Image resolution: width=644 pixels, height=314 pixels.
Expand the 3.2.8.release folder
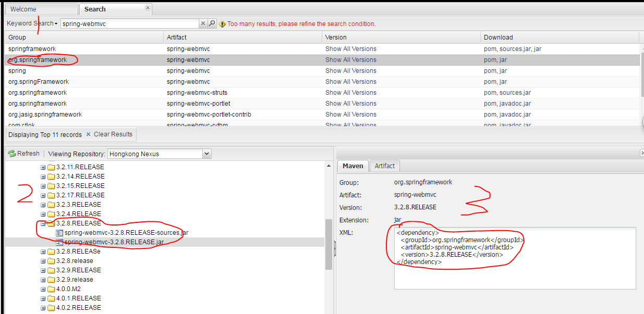point(43,261)
